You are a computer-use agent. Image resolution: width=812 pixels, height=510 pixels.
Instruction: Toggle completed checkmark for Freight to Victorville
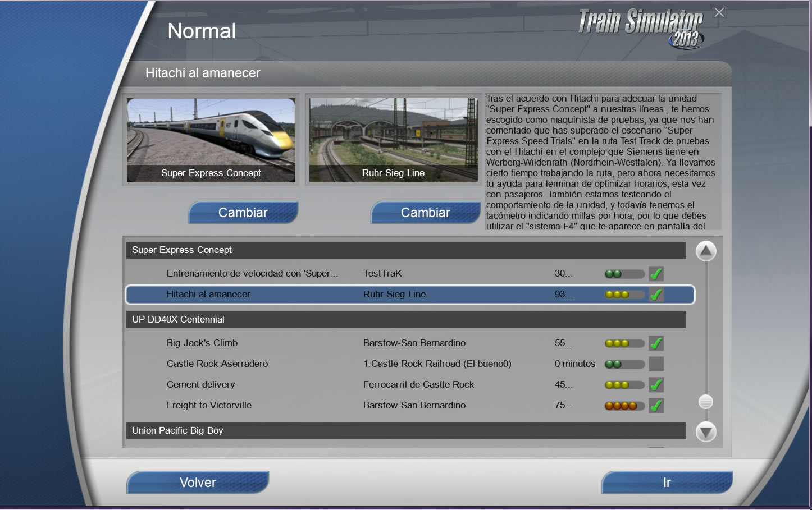[656, 406]
